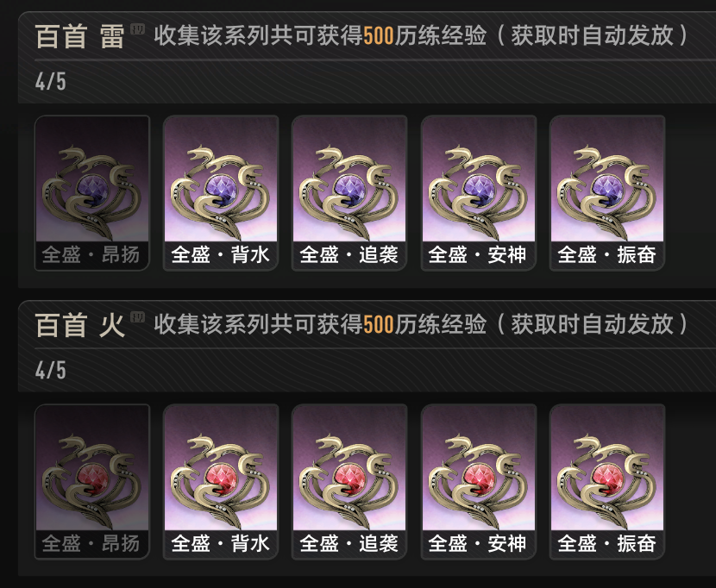716x588 pixels.
Task: Select the red-gem 全盛·安神 jade
Action: point(479,482)
